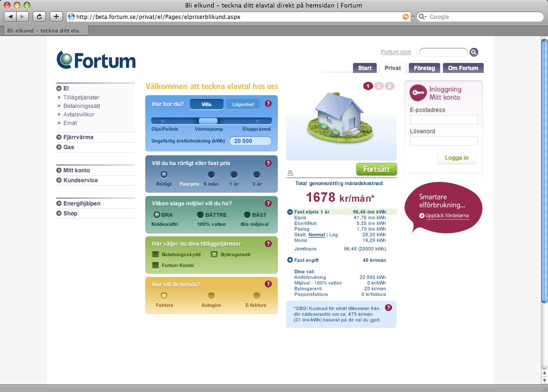
Task: Enable the Fortum Kombi checkbox
Action: [156, 266]
